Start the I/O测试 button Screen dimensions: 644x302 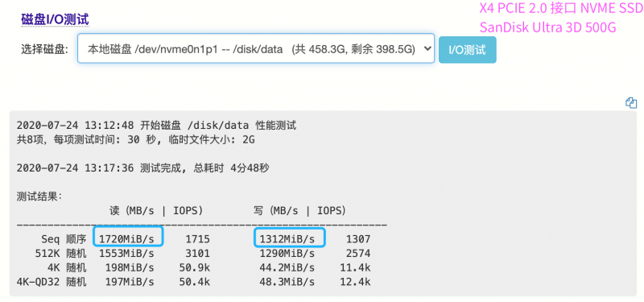pos(468,50)
